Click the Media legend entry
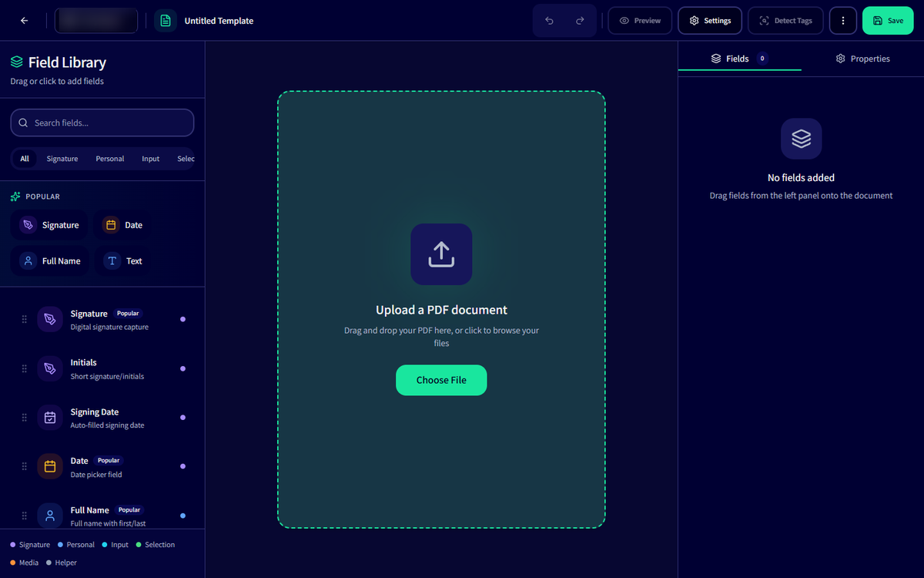Viewport: 924px width, 578px height. (x=25, y=563)
